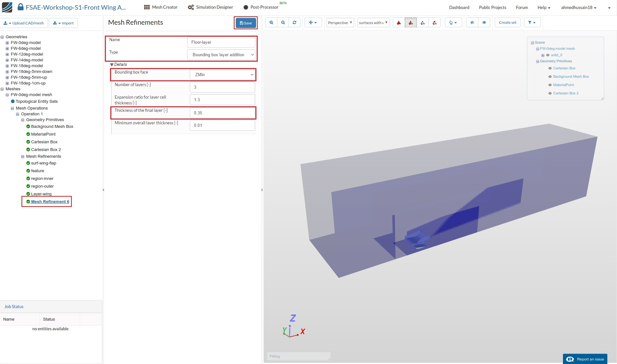This screenshot has height=364, width=617.
Task: Select the Zoom Out tool
Action: click(283, 22)
